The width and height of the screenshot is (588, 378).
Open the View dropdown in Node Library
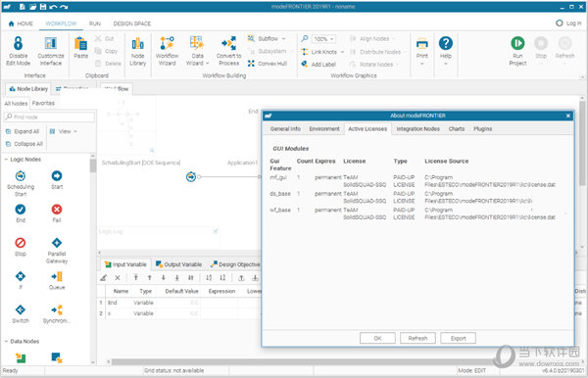click(x=64, y=131)
